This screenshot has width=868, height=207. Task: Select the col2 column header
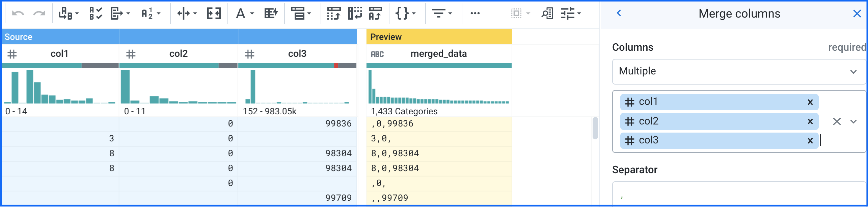point(178,54)
